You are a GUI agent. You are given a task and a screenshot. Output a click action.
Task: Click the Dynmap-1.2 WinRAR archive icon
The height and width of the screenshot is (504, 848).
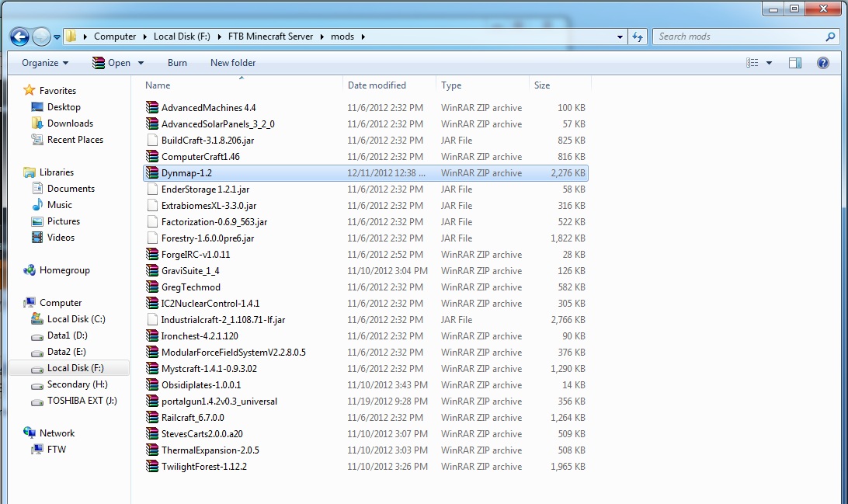tap(152, 173)
